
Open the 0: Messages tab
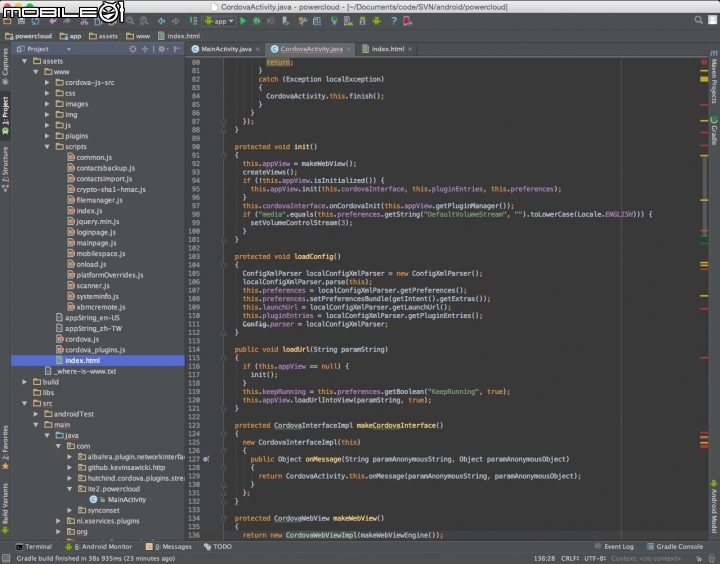[169, 547]
